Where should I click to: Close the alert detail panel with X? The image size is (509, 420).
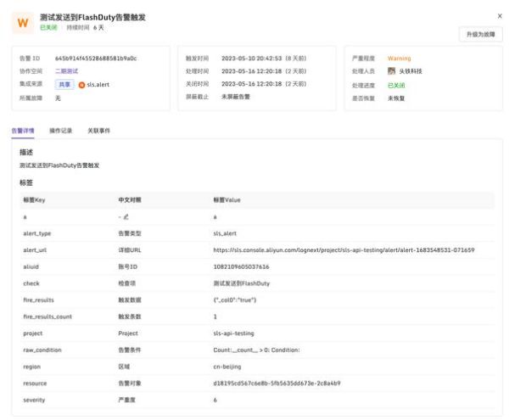(x=500, y=16)
